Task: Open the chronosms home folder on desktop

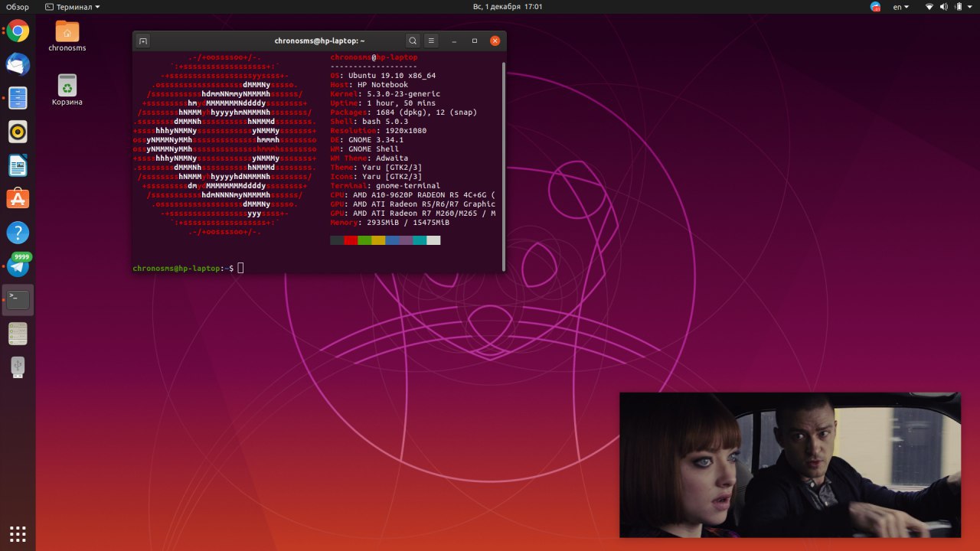Action: coord(67,37)
